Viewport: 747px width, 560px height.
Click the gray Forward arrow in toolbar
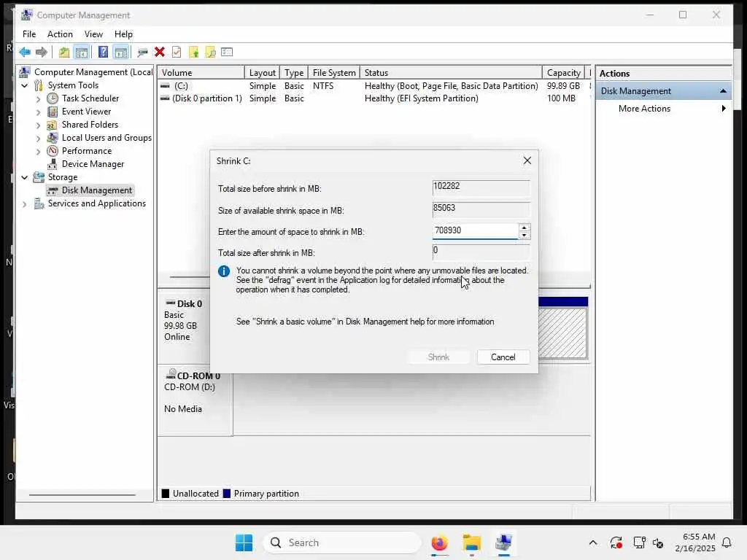pos(42,52)
